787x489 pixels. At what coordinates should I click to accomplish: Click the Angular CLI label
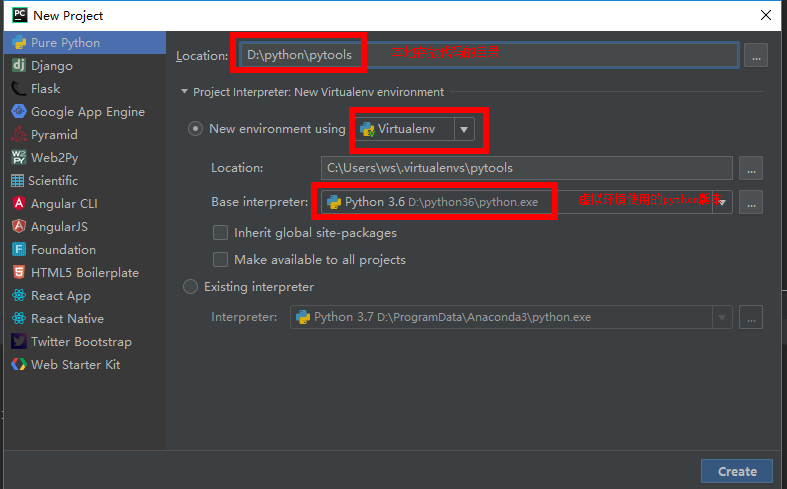coord(64,204)
